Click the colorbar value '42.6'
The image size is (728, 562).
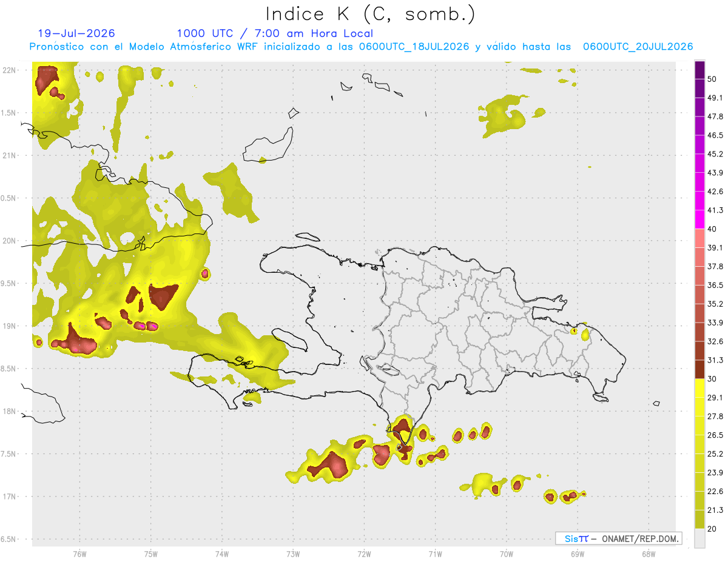pos(715,192)
